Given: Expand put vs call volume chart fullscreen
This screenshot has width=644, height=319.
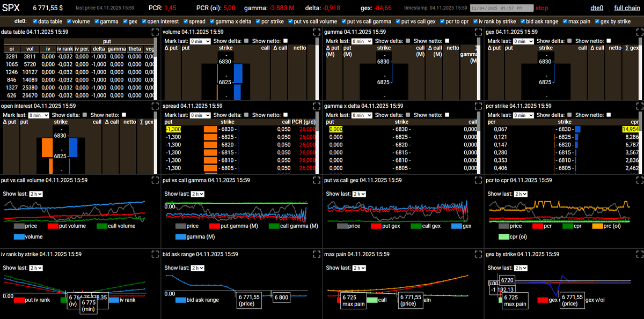Looking at the screenshot, I should point(155,181).
